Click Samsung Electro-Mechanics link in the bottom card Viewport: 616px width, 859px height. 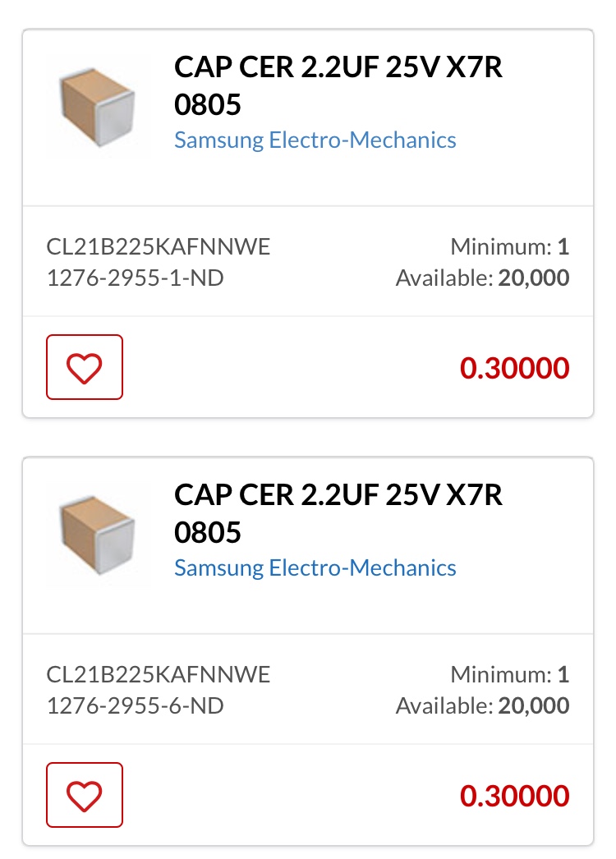point(315,567)
